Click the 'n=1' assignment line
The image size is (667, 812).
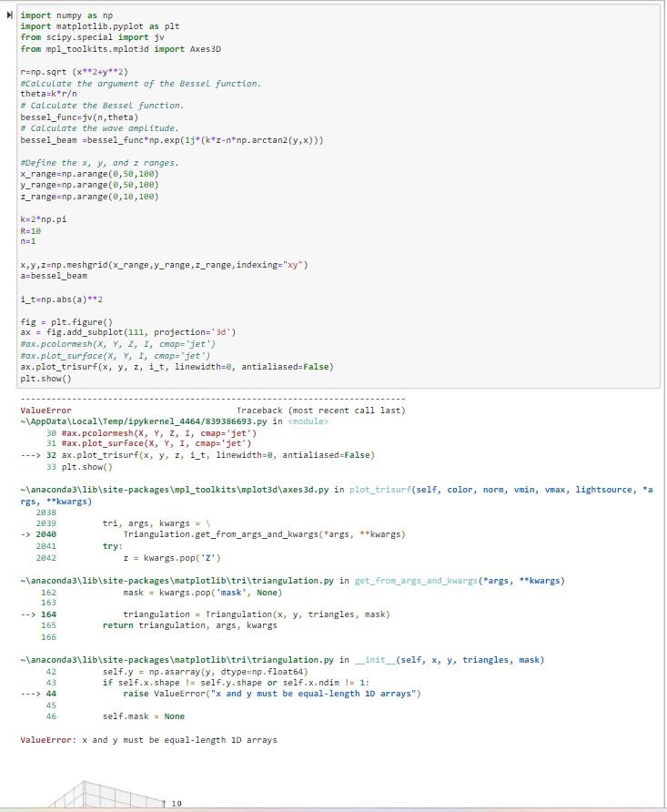(x=28, y=241)
